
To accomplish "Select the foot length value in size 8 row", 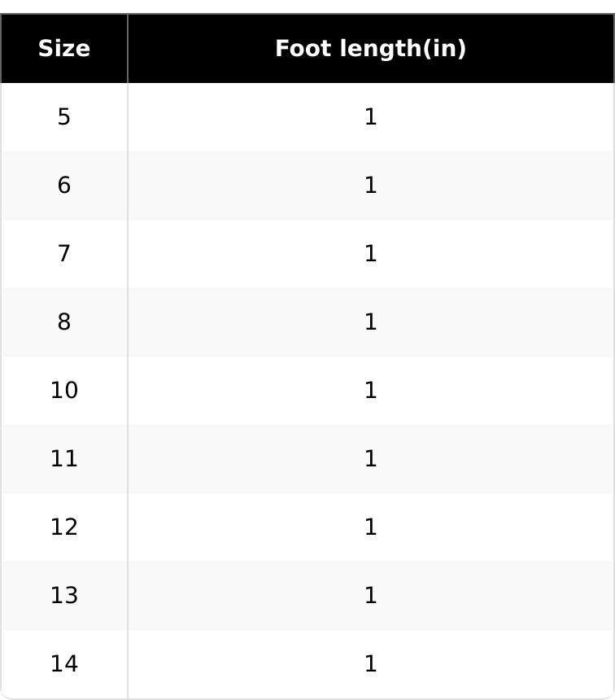I will 370,322.
